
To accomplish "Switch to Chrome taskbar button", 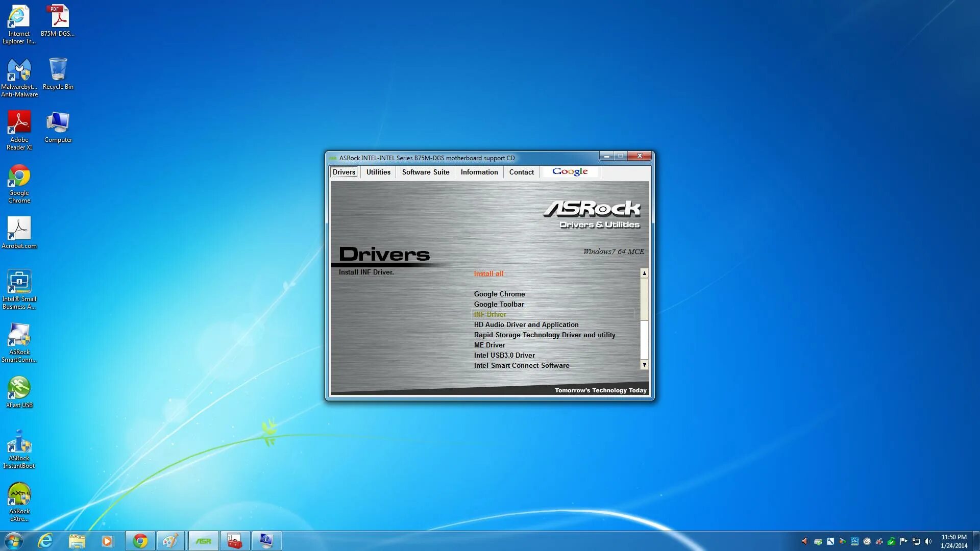I will coord(140,541).
